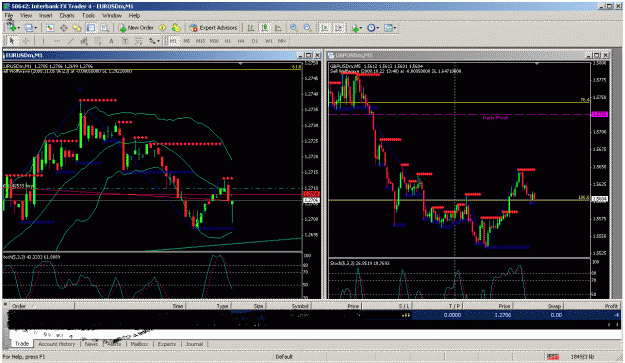Click the New Order button

click(136, 27)
